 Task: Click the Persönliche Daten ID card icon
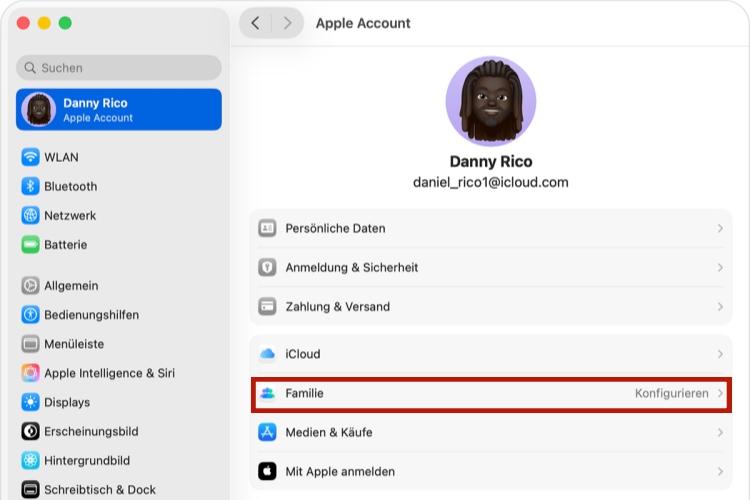[x=267, y=228]
